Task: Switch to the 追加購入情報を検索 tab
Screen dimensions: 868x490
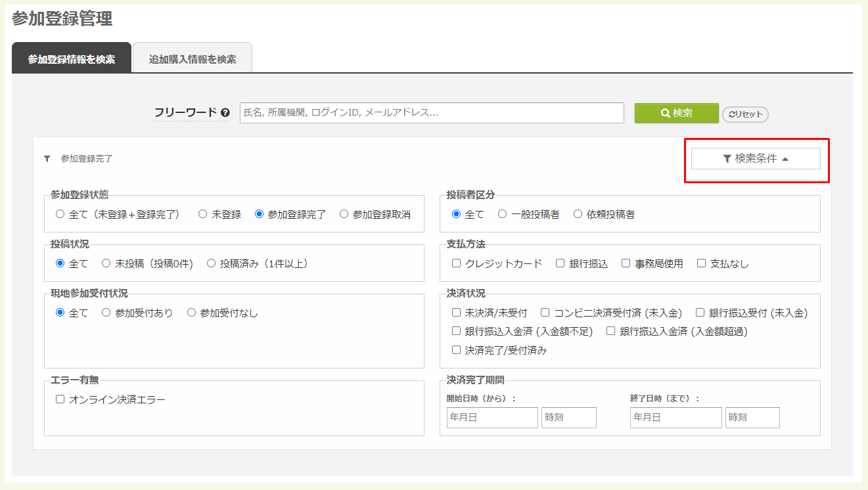Action: click(192, 57)
